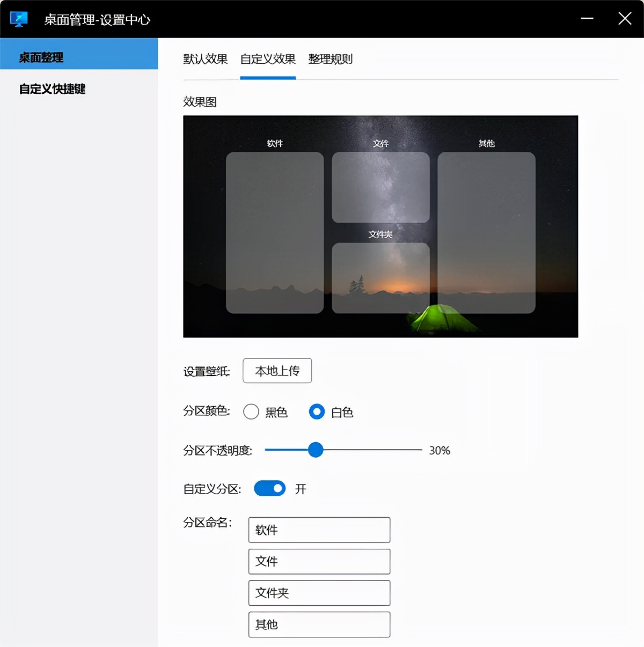Click the 本地上传 wallpaper upload button
644x647 pixels.
(277, 371)
